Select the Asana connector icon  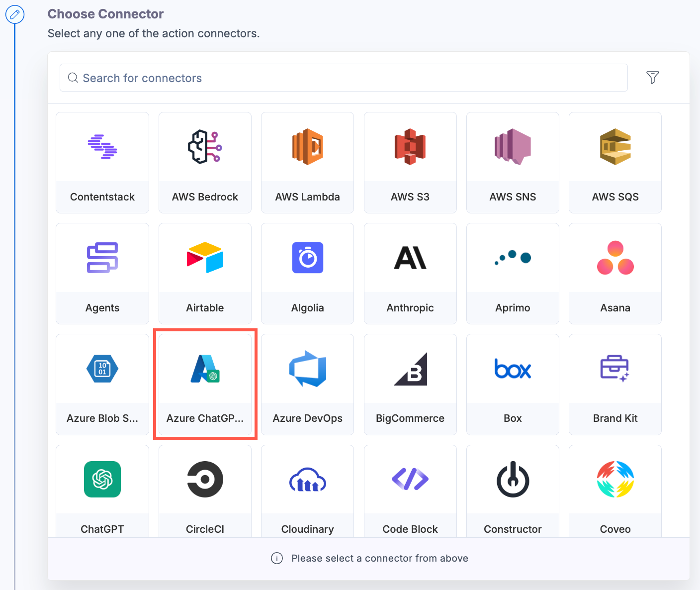[615, 258]
